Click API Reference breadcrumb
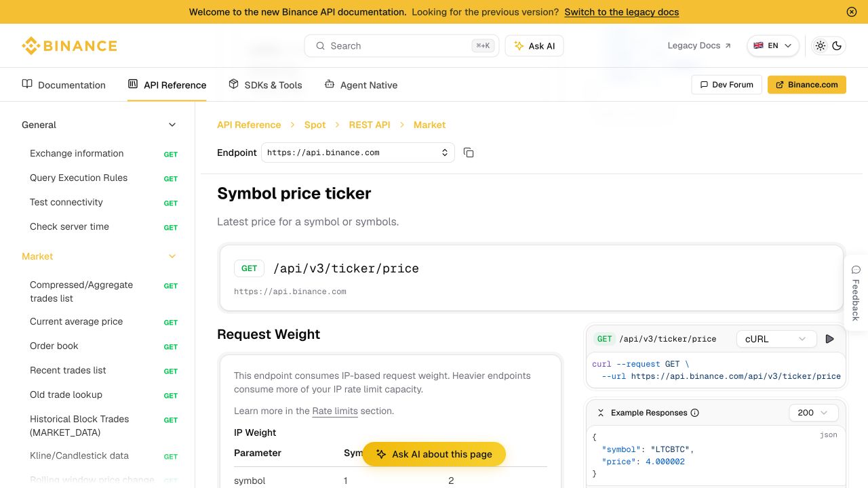This screenshot has width=868, height=488. pyautogui.click(x=249, y=125)
